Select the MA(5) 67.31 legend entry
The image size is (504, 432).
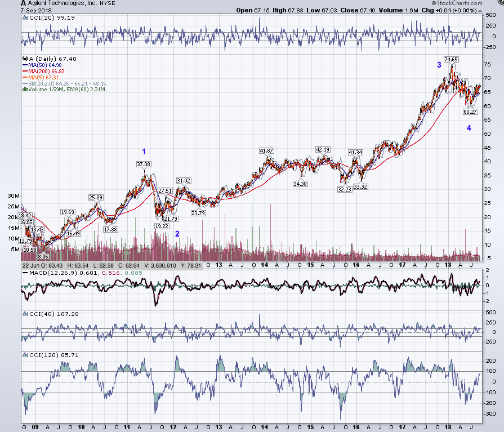click(43, 78)
